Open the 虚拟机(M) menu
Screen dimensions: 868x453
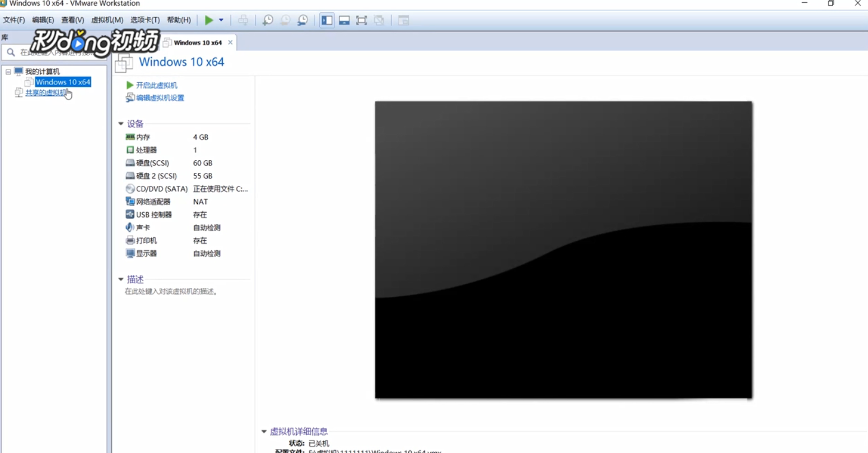(x=107, y=20)
